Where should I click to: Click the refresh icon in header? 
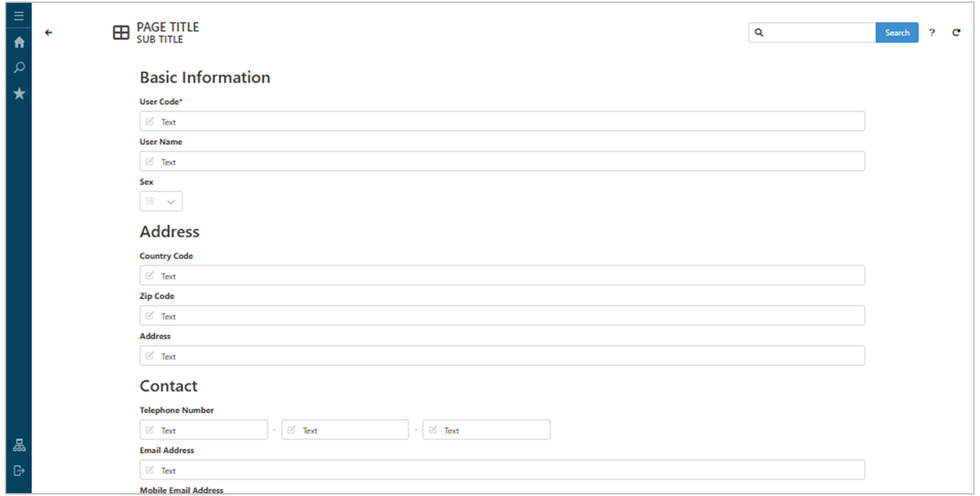coord(956,32)
